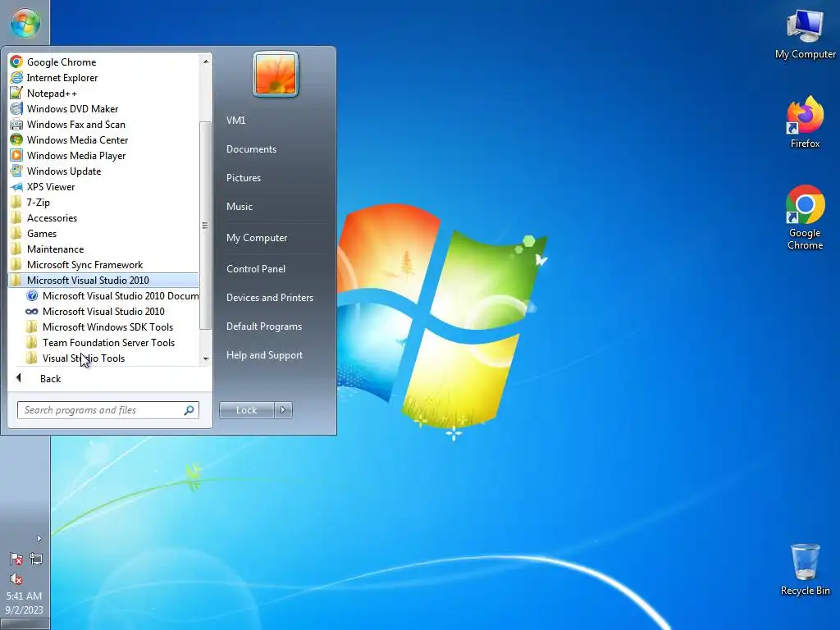This screenshot has height=630, width=840.
Task: Click programs list scrollbar down arrow
Action: [206, 359]
